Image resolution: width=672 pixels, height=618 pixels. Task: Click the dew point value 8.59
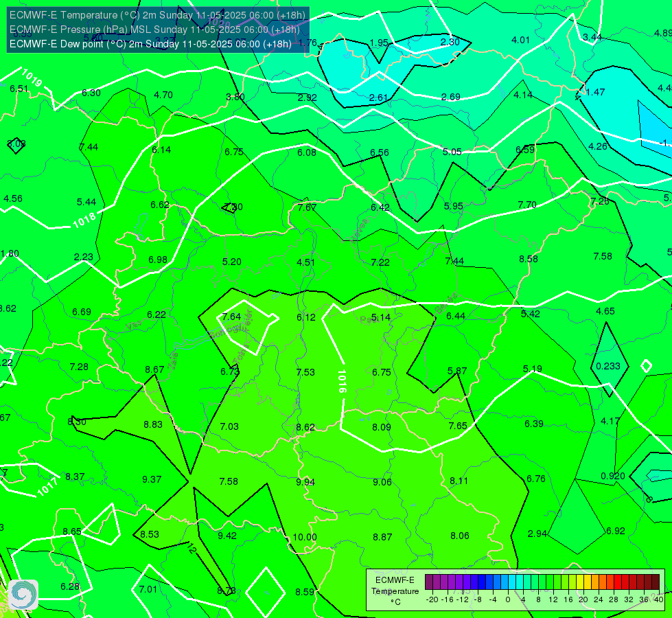[x=305, y=592]
